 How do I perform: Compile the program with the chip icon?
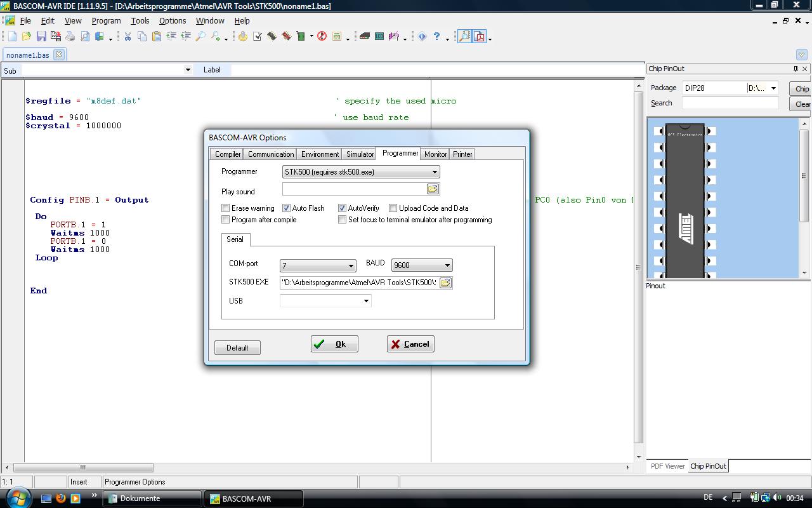[272, 37]
